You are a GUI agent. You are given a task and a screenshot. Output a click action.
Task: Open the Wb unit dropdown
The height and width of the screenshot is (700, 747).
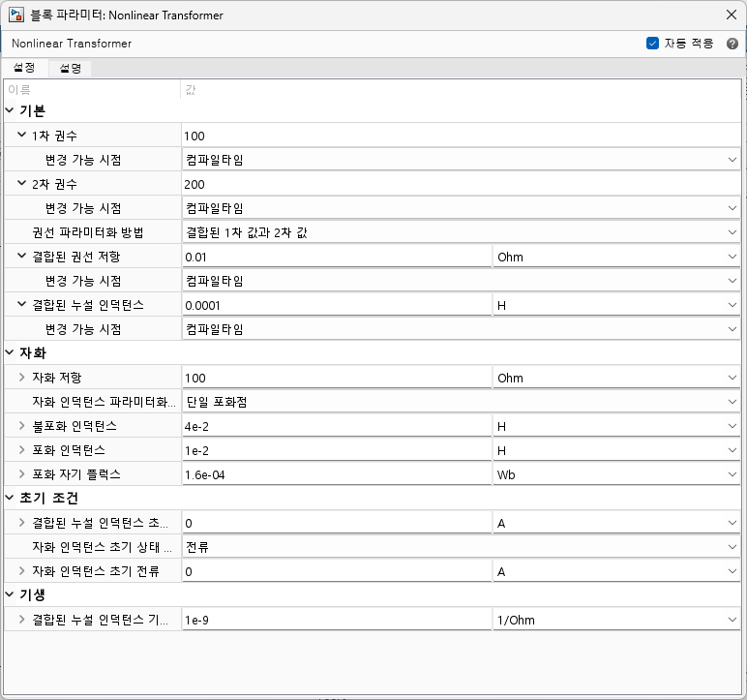pos(616,475)
